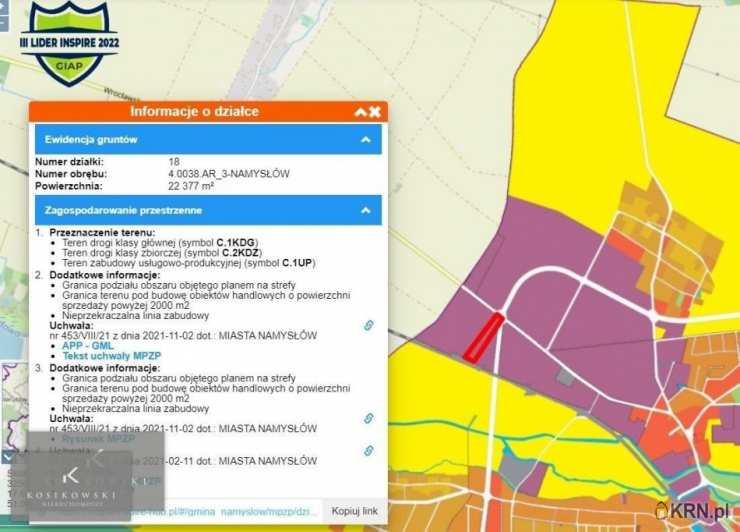740x532 pixels.
Task: Click the share URL text field
Action: [240, 511]
